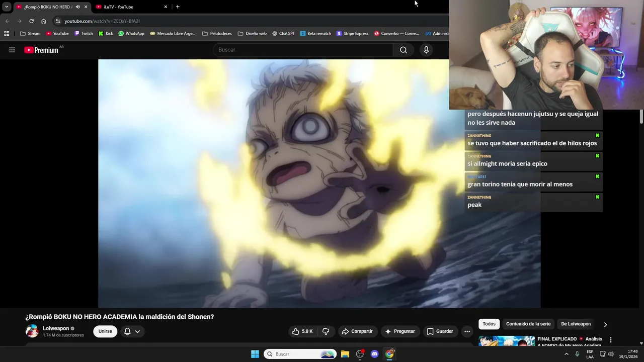Image resolution: width=644 pixels, height=362 pixels.
Task: Open the Chrome taskbar icon
Action: click(389, 354)
